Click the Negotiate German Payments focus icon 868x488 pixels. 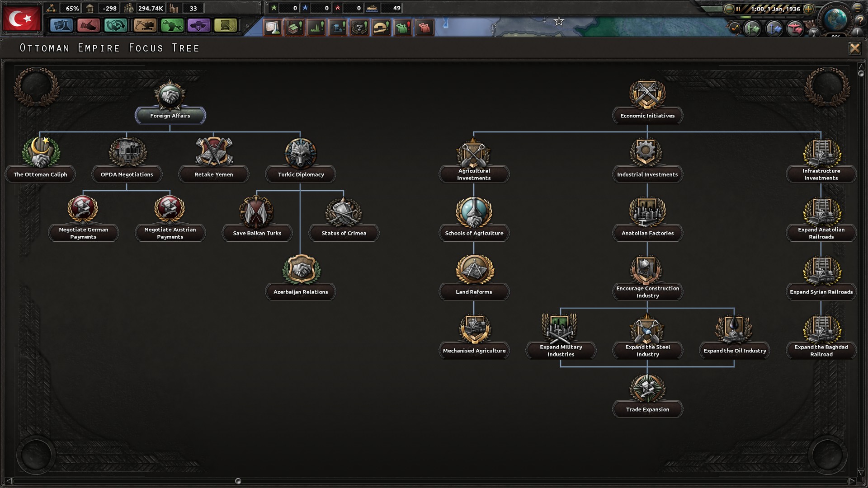pos(83,209)
